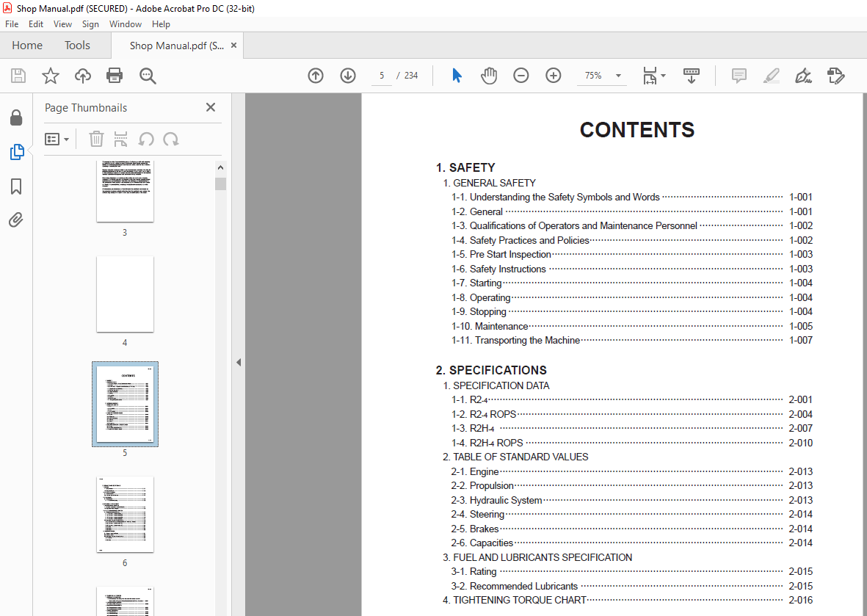Click the thumbnails scrollbar up arrow
The width and height of the screenshot is (867, 616).
tap(221, 167)
